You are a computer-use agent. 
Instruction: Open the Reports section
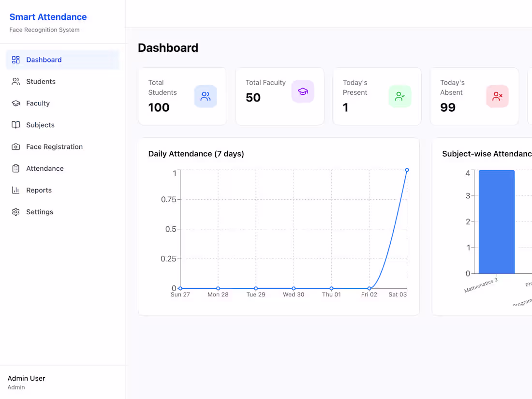coord(63,190)
